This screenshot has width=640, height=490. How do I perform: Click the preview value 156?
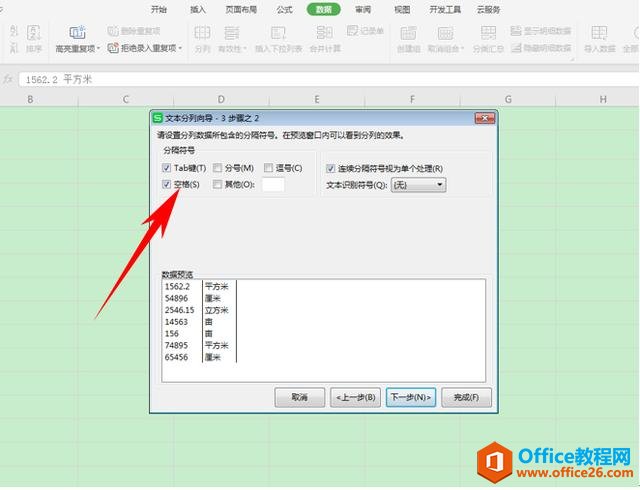click(172, 334)
